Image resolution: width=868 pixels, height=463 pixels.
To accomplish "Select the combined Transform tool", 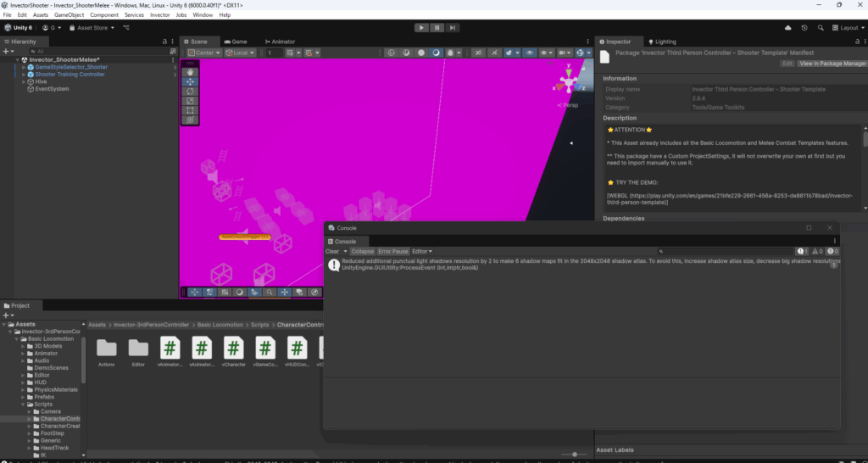I will [x=190, y=120].
